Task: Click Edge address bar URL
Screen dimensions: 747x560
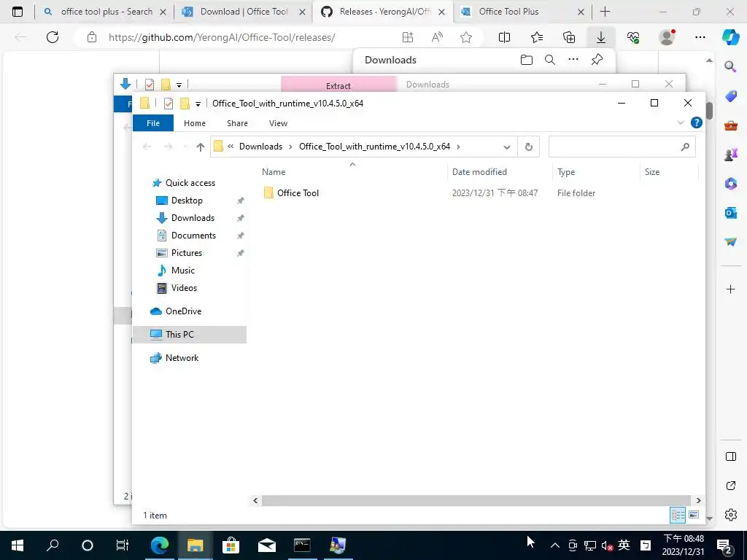Action: coord(222,37)
